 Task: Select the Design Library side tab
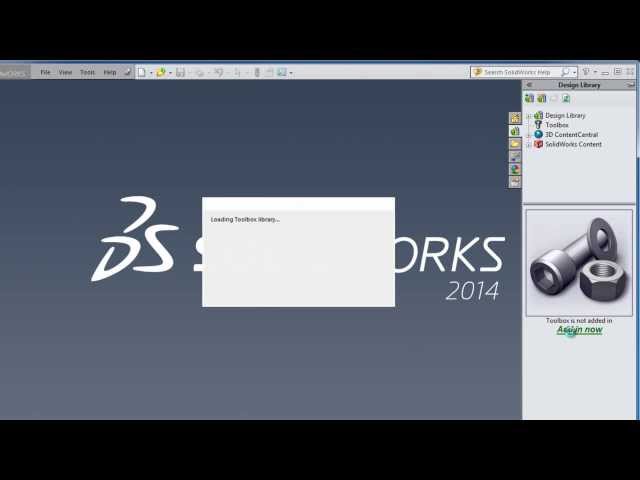click(x=515, y=131)
